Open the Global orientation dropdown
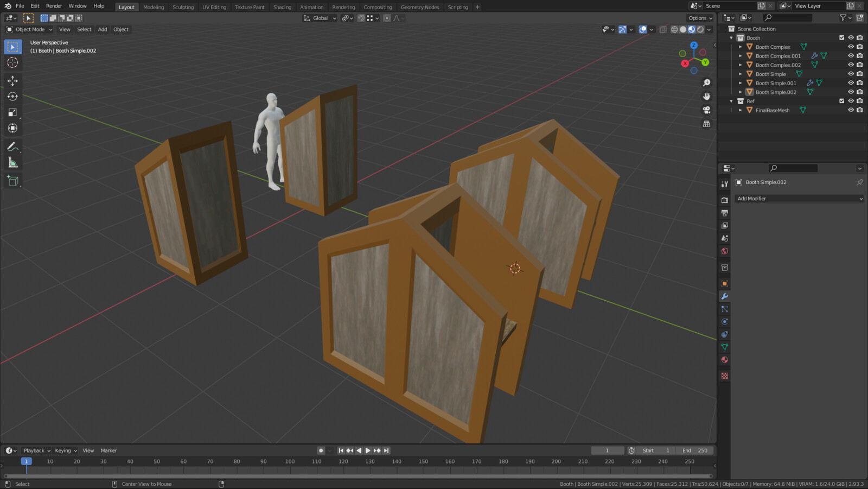Viewport: 868px width, 489px height. [x=320, y=18]
